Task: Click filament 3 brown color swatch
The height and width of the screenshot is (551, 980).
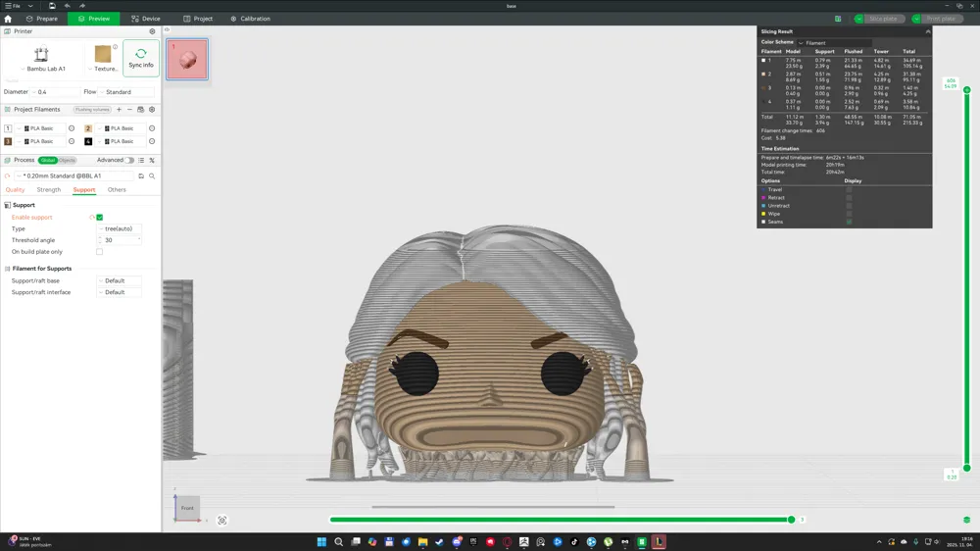Action: coord(8,141)
